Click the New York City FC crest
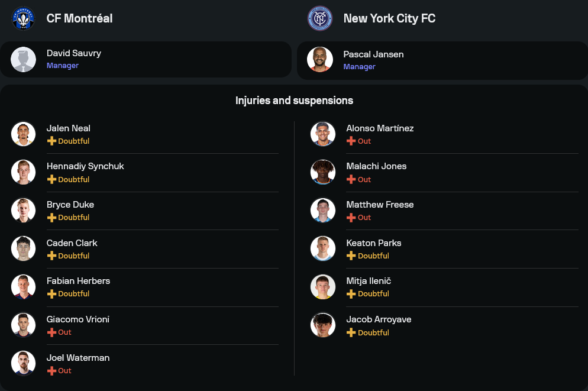The image size is (588, 391). pos(320,18)
